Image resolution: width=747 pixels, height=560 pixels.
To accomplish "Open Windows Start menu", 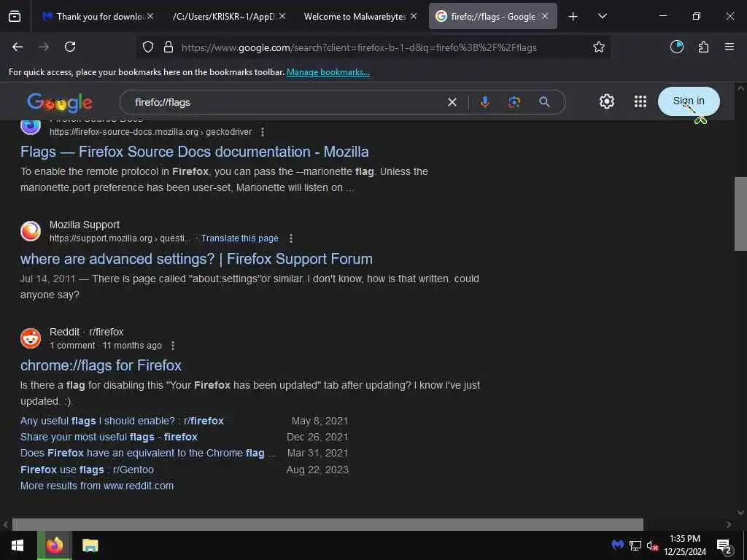I will [18, 545].
